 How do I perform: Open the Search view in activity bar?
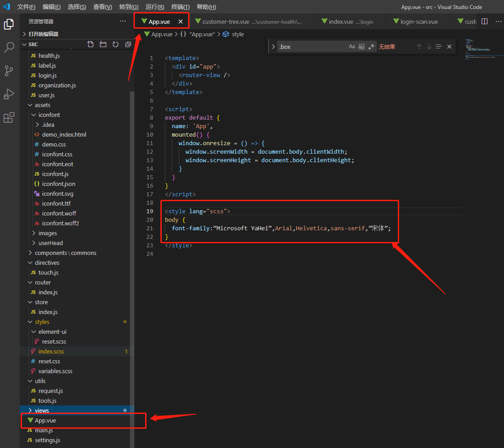[x=9, y=47]
